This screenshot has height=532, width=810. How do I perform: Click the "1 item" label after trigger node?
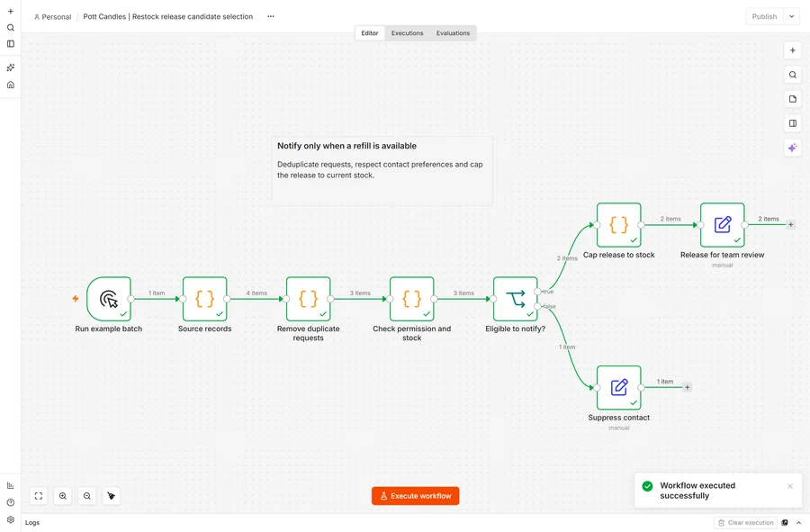pyautogui.click(x=157, y=293)
